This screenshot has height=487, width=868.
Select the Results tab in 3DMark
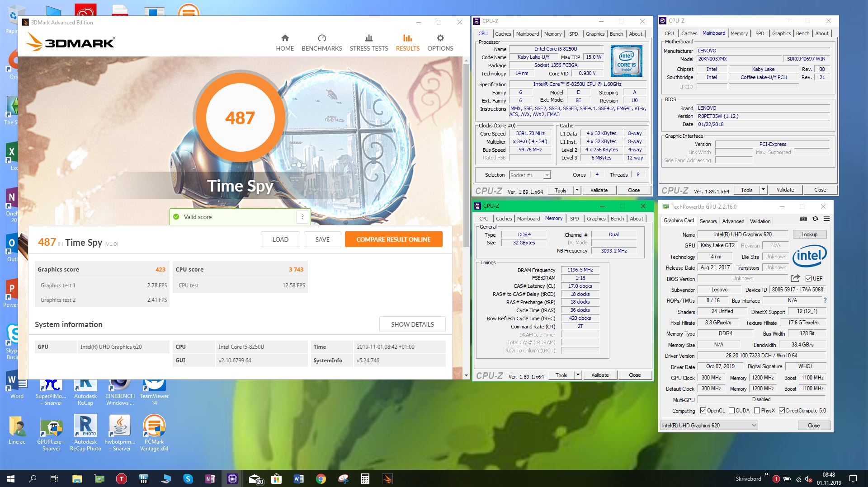pos(408,42)
